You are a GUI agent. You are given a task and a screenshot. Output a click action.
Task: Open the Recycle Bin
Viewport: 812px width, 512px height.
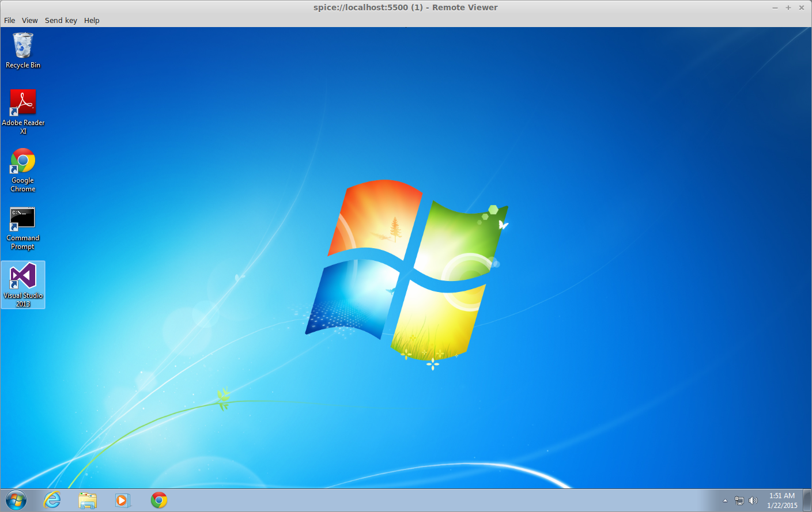click(22, 46)
